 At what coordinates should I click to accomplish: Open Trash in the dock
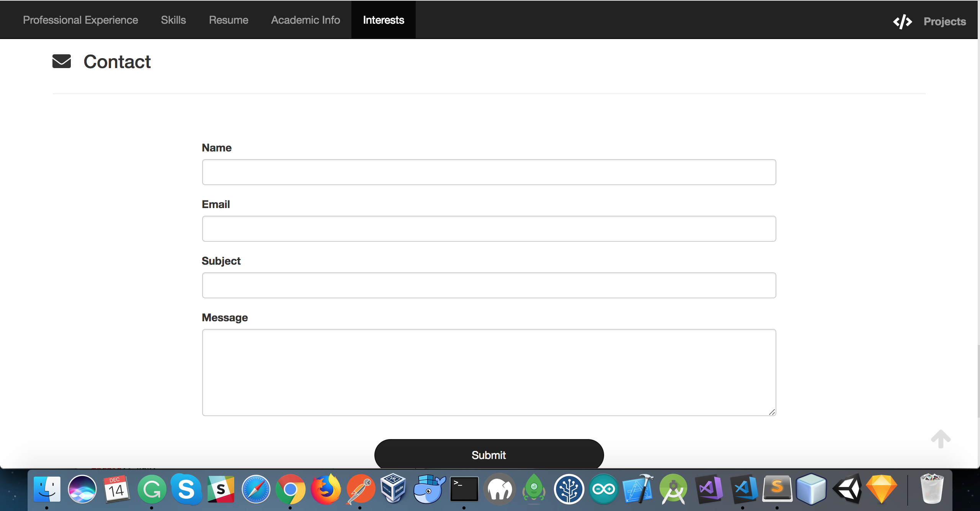point(931,489)
